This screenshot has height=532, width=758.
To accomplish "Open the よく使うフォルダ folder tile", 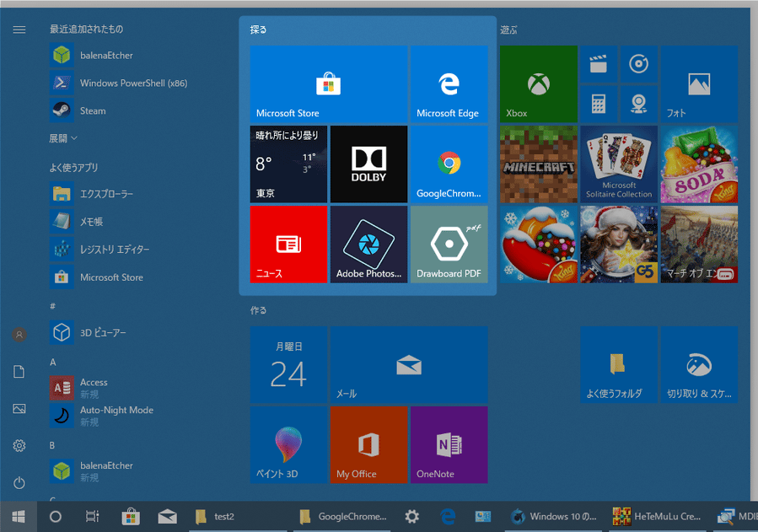I will (619, 365).
